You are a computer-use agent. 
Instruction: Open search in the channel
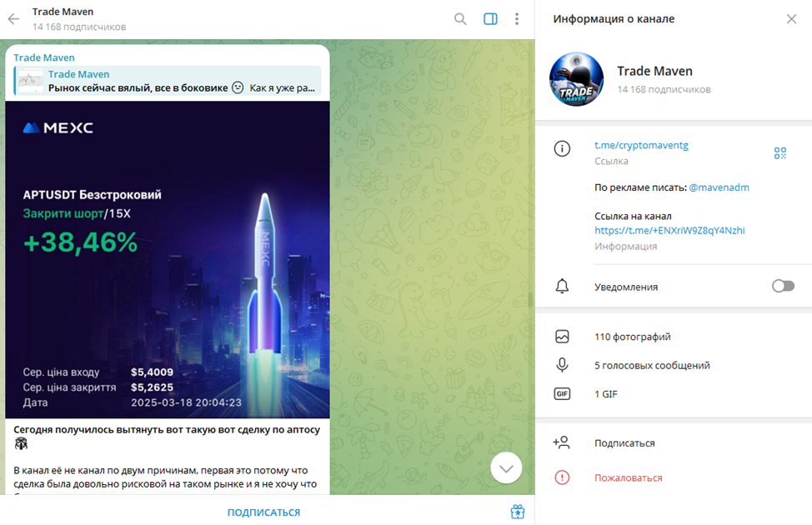click(x=460, y=19)
